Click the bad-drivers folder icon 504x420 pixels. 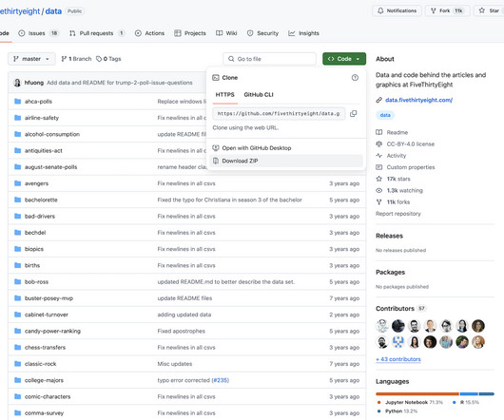[18, 216]
